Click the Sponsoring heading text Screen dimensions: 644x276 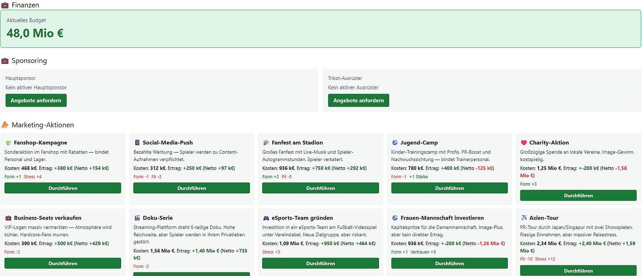point(29,61)
